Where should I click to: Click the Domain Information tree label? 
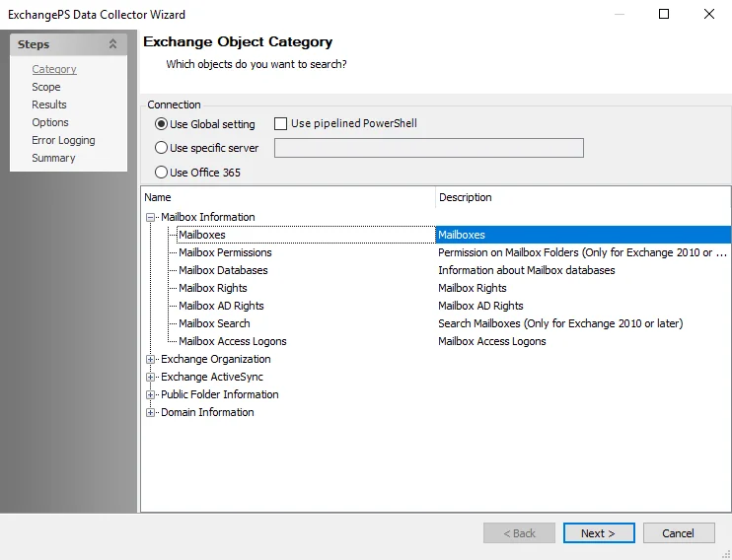(207, 412)
